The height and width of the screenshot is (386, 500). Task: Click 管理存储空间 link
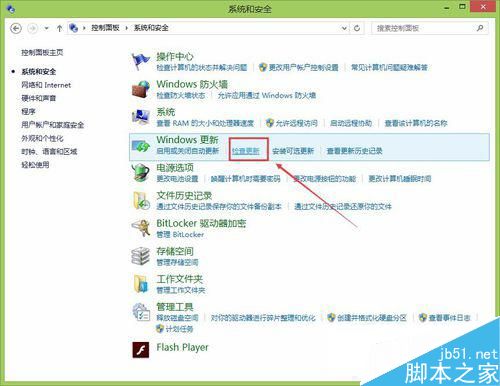(x=177, y=262)
